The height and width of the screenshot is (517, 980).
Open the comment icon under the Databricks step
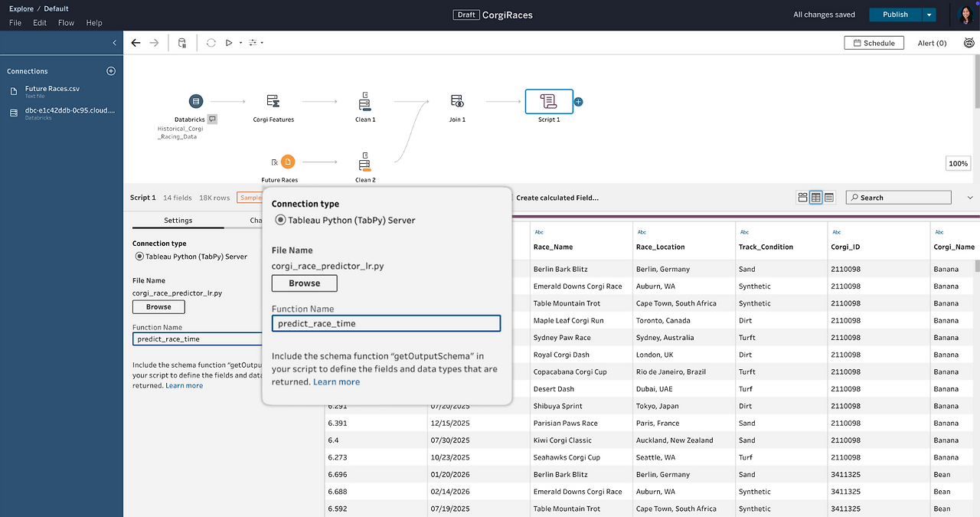[212, 119]
